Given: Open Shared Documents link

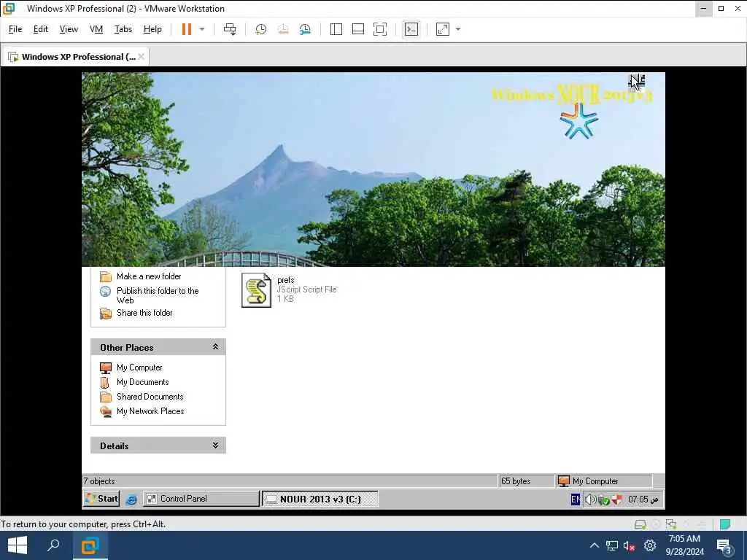Looking at the screenshot, I should (x=150, y=397).
